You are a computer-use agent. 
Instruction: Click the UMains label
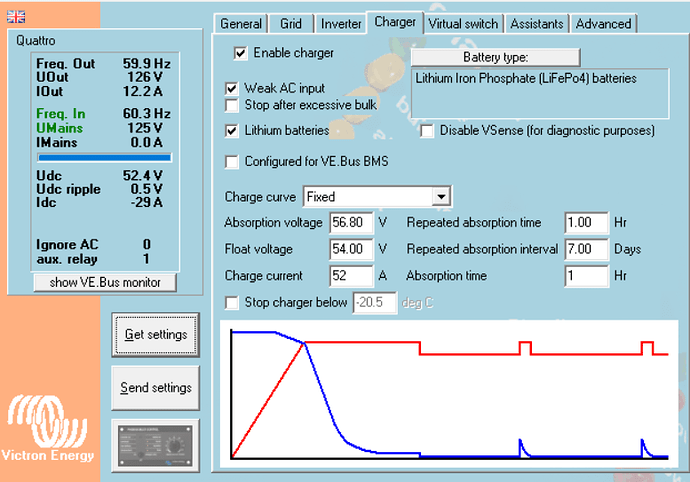coord(59,128)
